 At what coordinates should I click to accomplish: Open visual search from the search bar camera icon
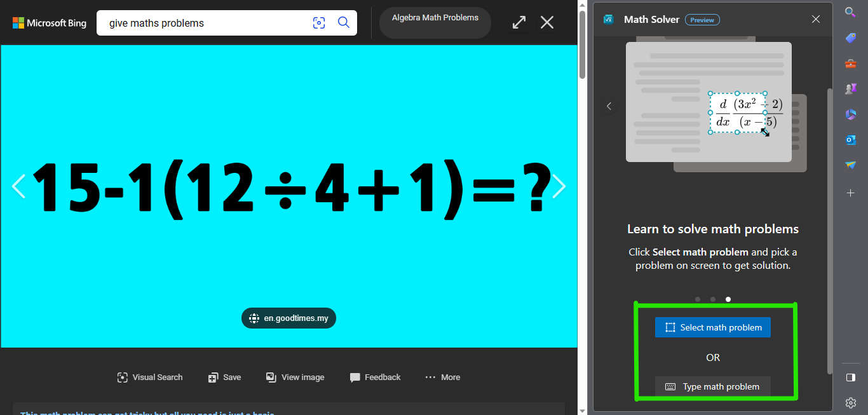[318, 22]
